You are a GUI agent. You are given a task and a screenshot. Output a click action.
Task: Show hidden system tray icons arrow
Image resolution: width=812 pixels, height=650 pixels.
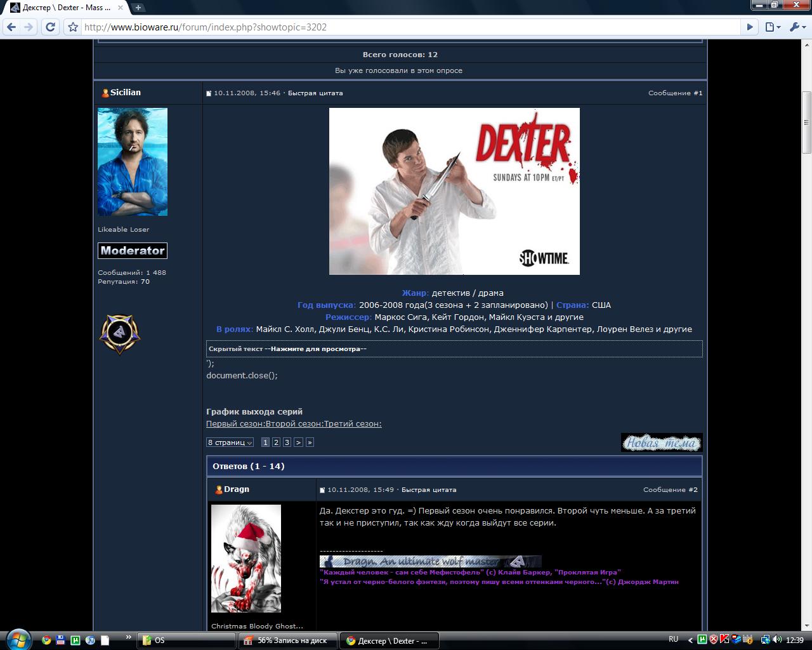point(690,640)
